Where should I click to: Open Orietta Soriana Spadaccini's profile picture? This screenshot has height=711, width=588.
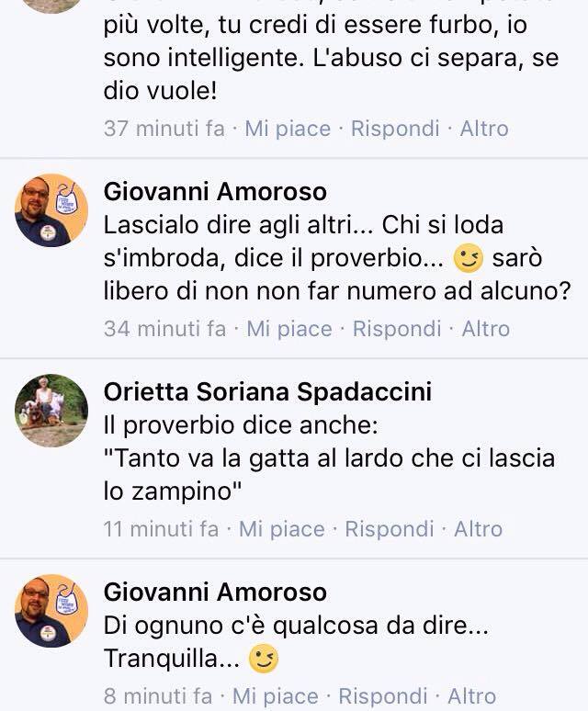(x=51, y=411)
